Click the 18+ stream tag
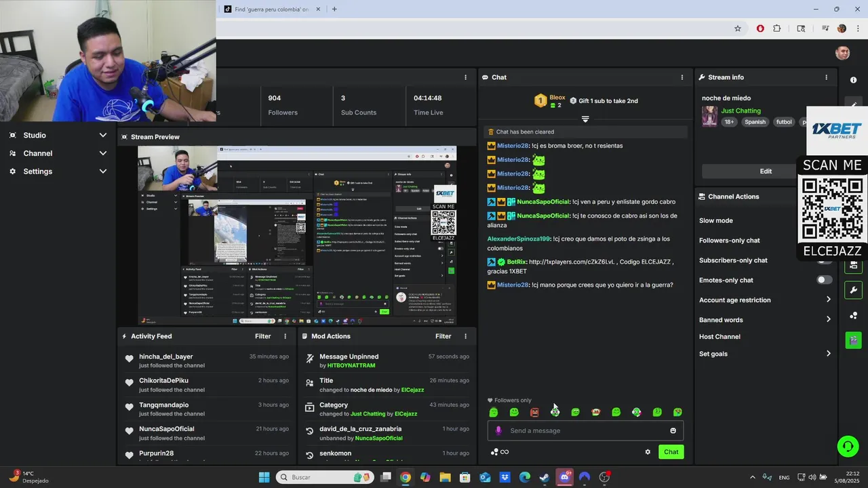The image size is (868, 488). (x=729, y=122)
